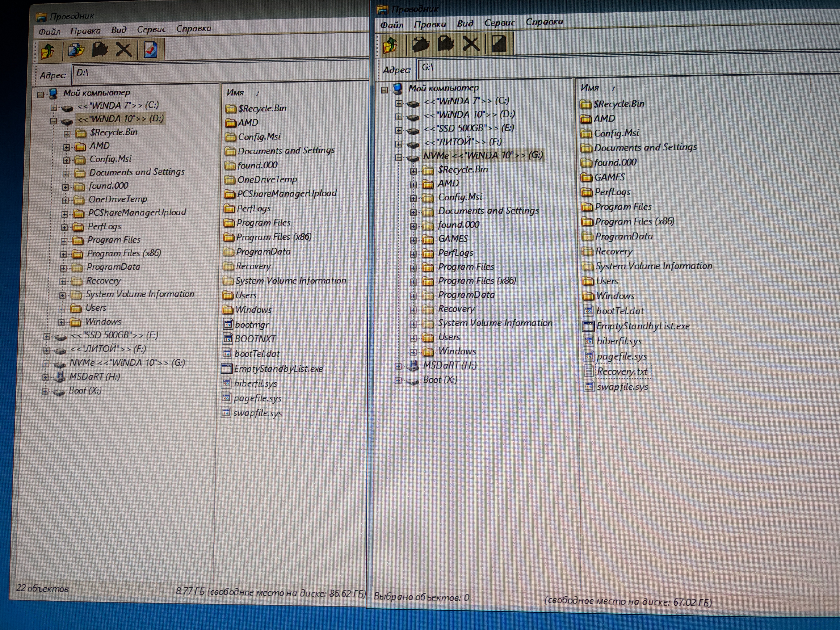Click Copy-to-folder icon in left window toolbar

click(76, 50)
